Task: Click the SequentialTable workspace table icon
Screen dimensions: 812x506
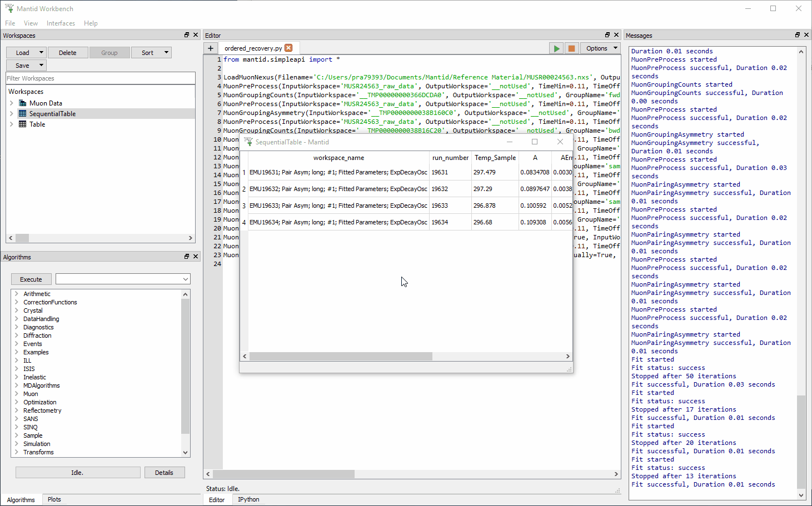Action: point(22,113)
